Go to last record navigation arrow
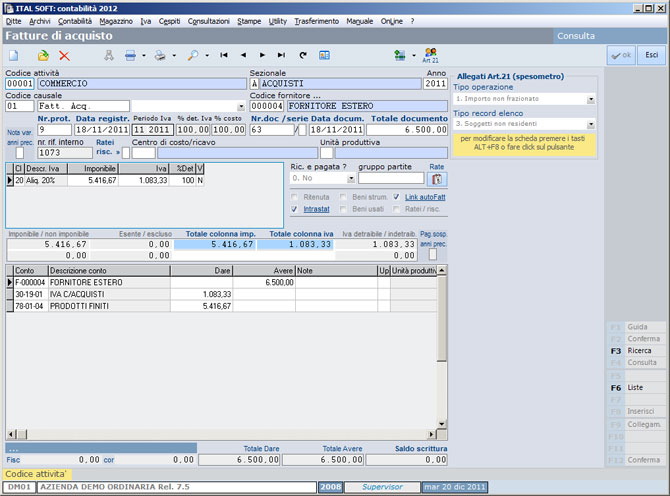Screen dimensions: 670x496 tap(281, 55)
